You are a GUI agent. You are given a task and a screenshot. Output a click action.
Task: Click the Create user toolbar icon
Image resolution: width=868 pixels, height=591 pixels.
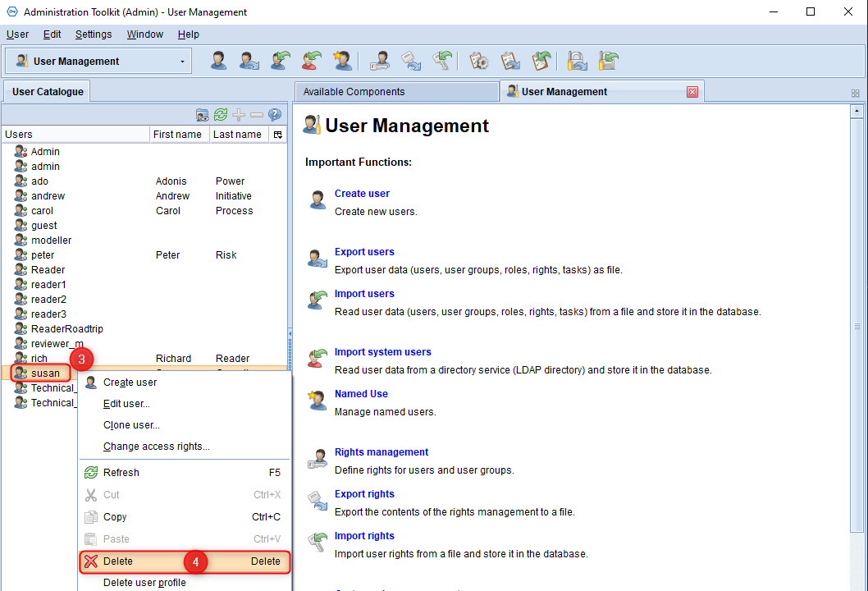coord(219,61)
